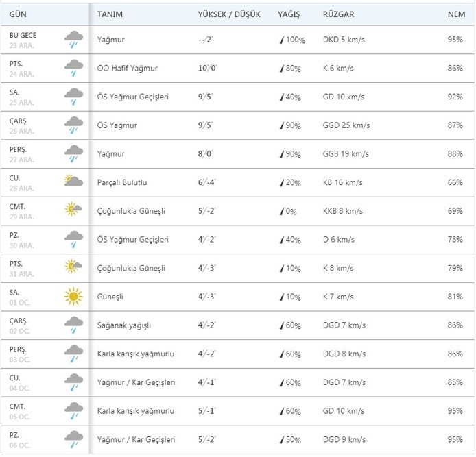This screenshot has height=457, width=476.
Task: Click the RÜZGAR column header
Action: tap(338, 14)
